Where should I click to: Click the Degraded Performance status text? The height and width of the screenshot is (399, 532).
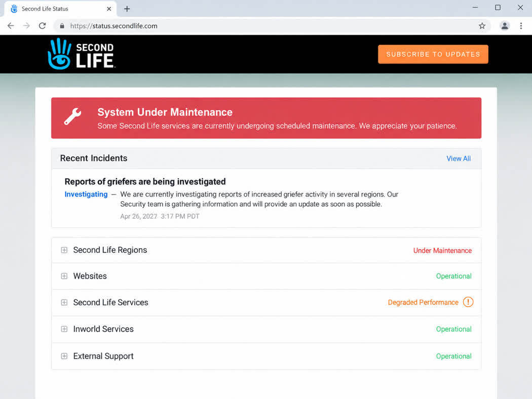pyautogui.click(x=423, y=302)
